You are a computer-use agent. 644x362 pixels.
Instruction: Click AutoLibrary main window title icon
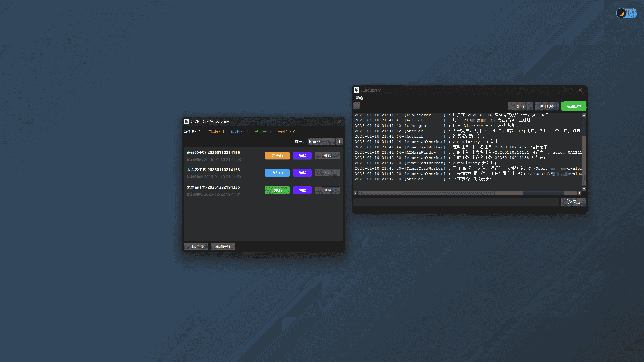tap(357, 90)
